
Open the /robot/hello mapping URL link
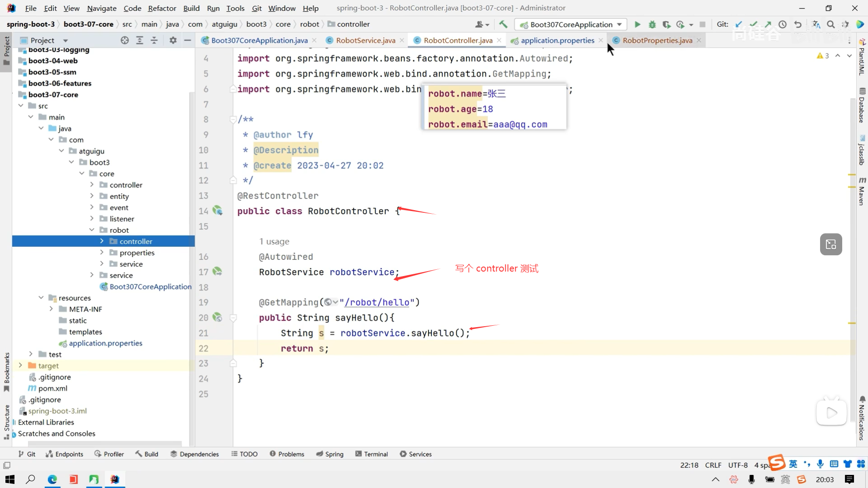tap(377, 302)
